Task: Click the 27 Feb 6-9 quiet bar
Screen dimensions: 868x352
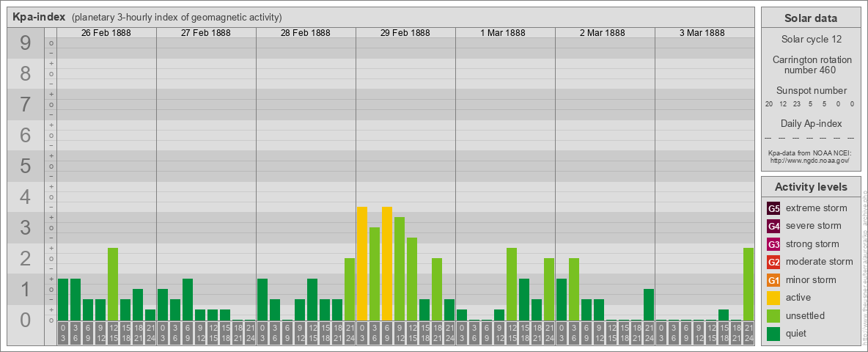Action: 188,299
